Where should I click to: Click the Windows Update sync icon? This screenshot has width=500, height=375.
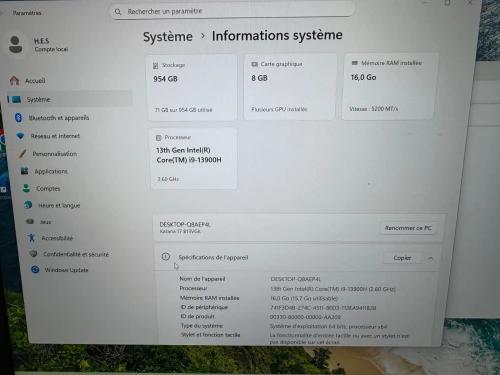coord(35,269)
